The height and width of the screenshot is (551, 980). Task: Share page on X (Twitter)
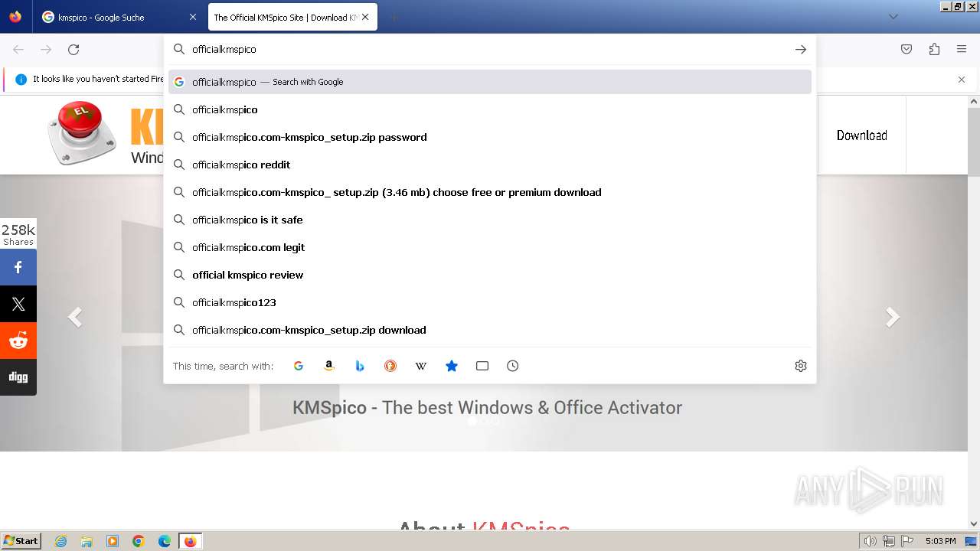point(18,304)
